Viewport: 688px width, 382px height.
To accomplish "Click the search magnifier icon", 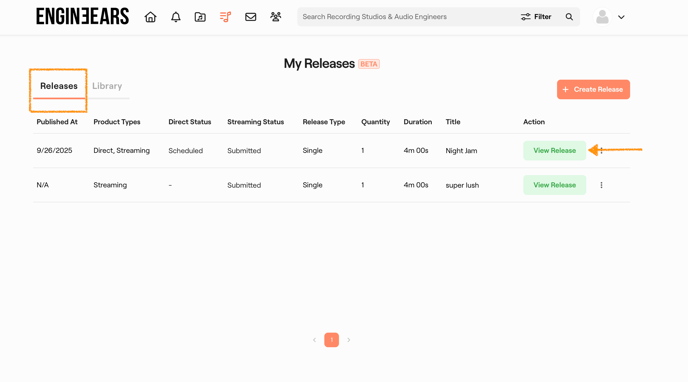I will [569, 17].
